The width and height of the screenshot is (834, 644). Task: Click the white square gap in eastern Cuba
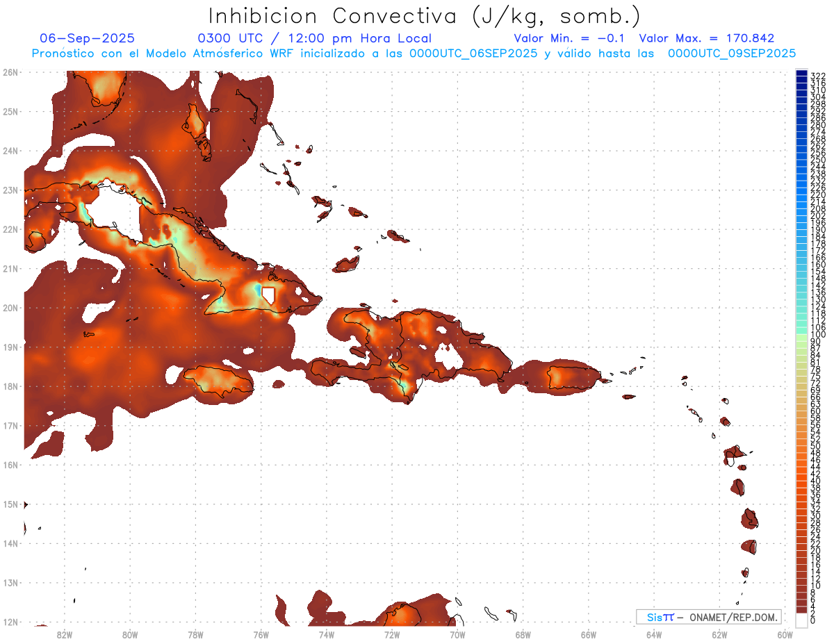268,296
